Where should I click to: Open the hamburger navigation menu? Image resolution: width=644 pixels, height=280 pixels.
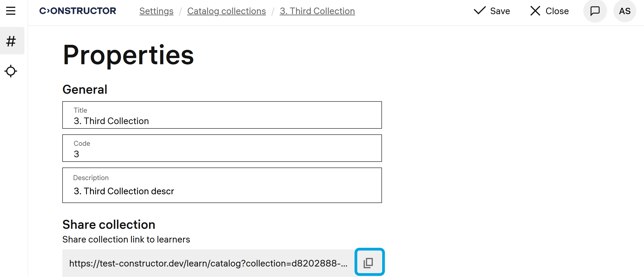[x=11, y=11]
